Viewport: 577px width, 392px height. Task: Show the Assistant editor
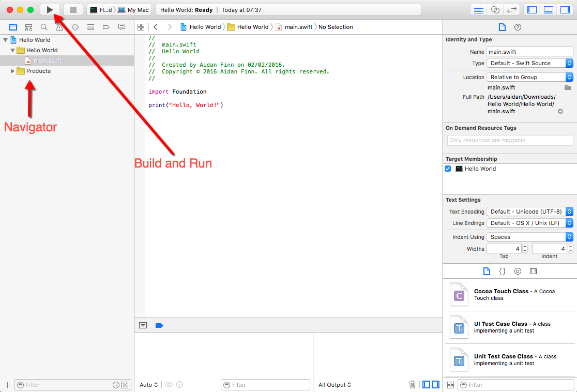(x=495, y=10)
